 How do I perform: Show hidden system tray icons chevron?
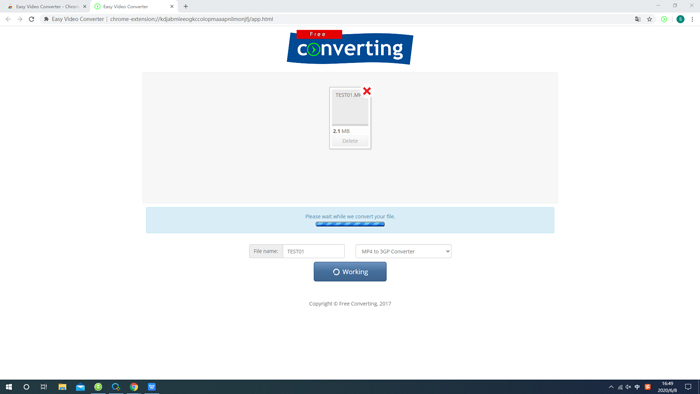(x=611, y=387)
